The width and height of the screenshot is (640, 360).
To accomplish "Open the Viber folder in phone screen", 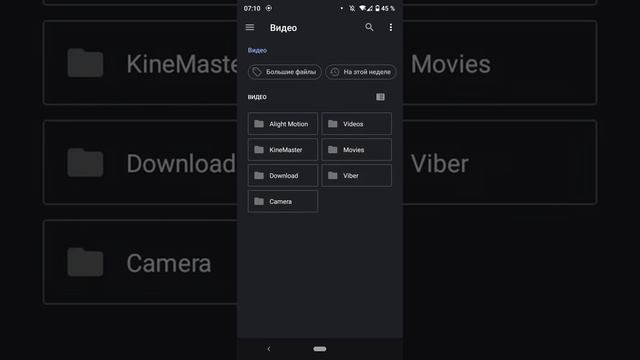I will click(356, 176).
